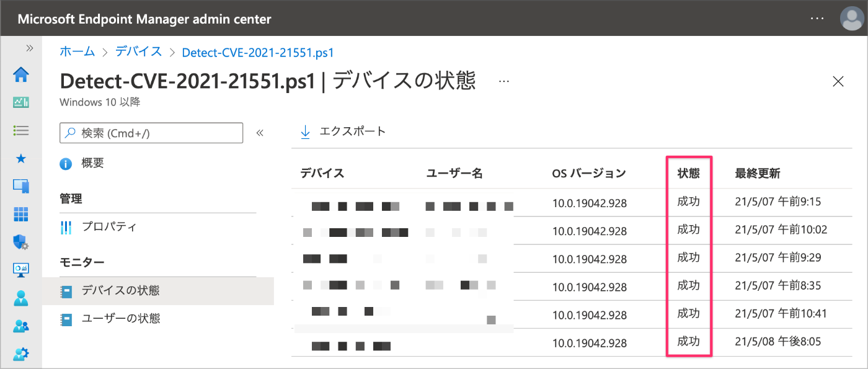Screen dimensions: 868x369
Task: Expand the left navigation sidebar
Action: click(29, 48)
